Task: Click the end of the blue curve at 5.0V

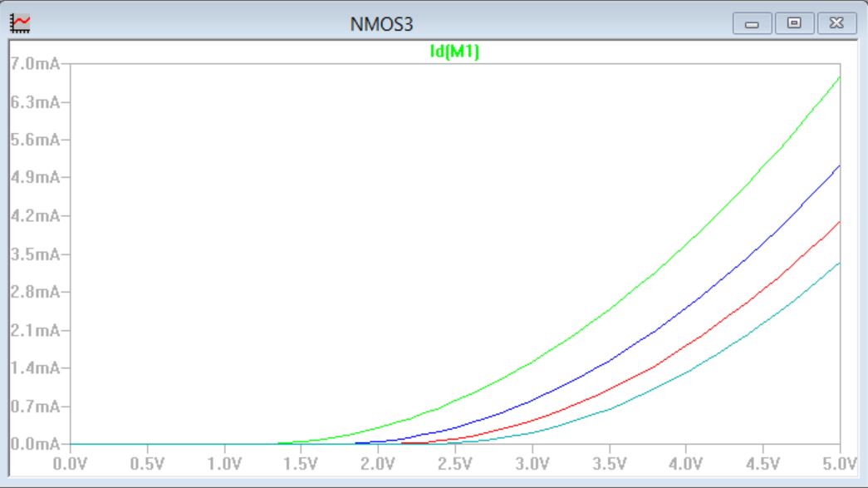Action: (x=839, y=166)
